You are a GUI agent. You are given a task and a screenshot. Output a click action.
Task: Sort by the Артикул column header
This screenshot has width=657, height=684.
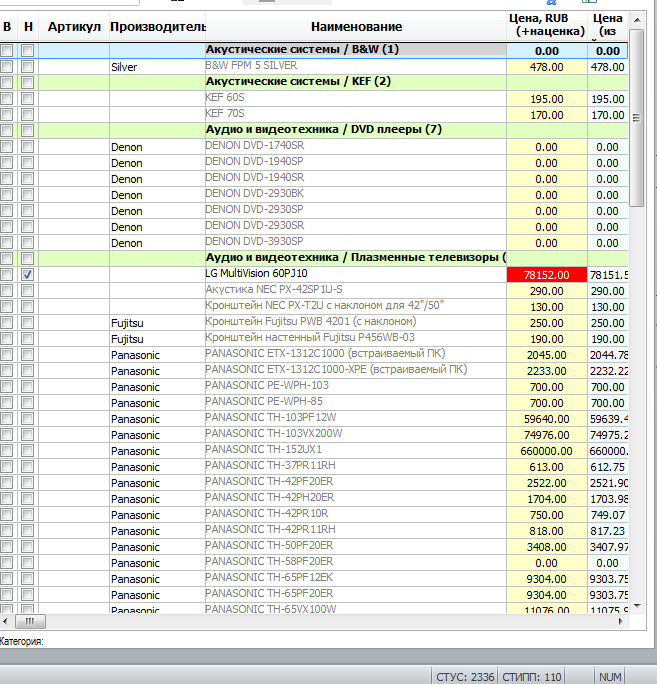coord(74,27)
